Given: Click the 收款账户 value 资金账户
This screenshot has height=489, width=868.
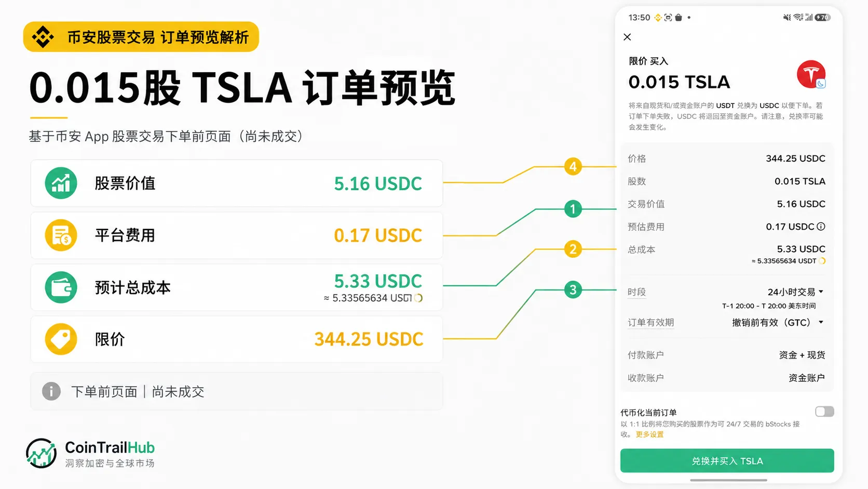Looking at the screenshot, I should tap(807, 378).
